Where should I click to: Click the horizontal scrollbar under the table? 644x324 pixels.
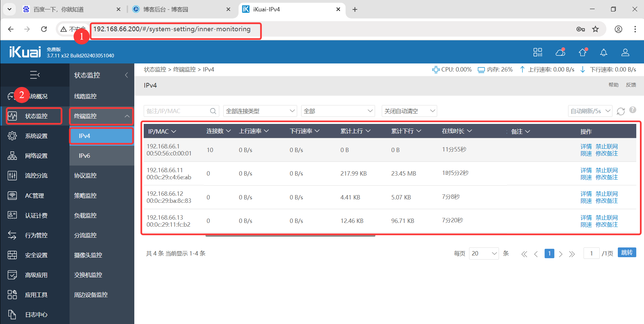[x=290, y=236]
